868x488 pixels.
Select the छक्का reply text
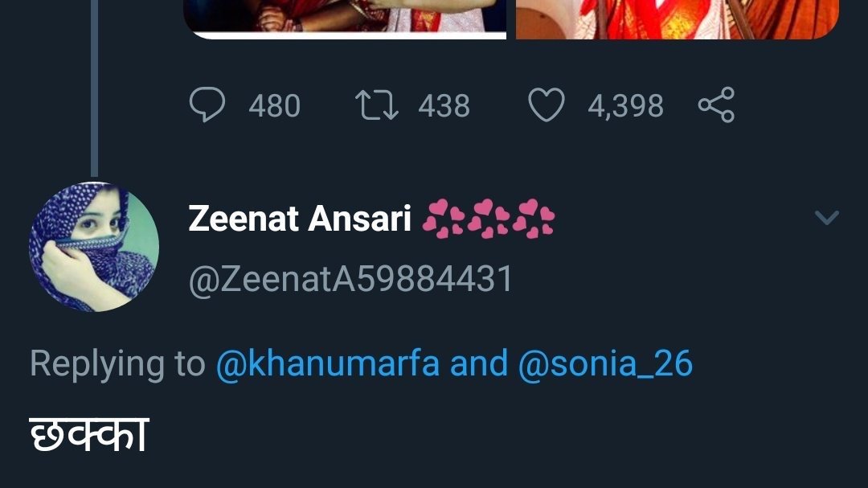[x=89, y=435]
